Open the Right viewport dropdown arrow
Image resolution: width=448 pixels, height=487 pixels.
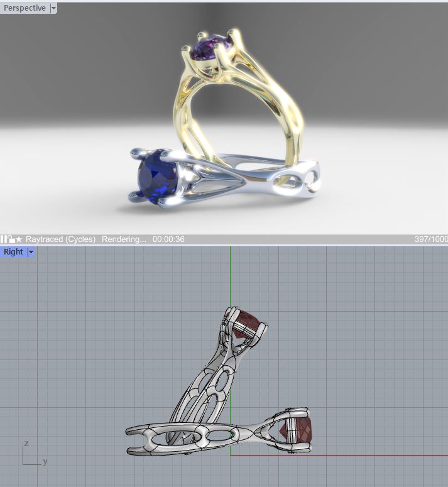pos(31,252)
